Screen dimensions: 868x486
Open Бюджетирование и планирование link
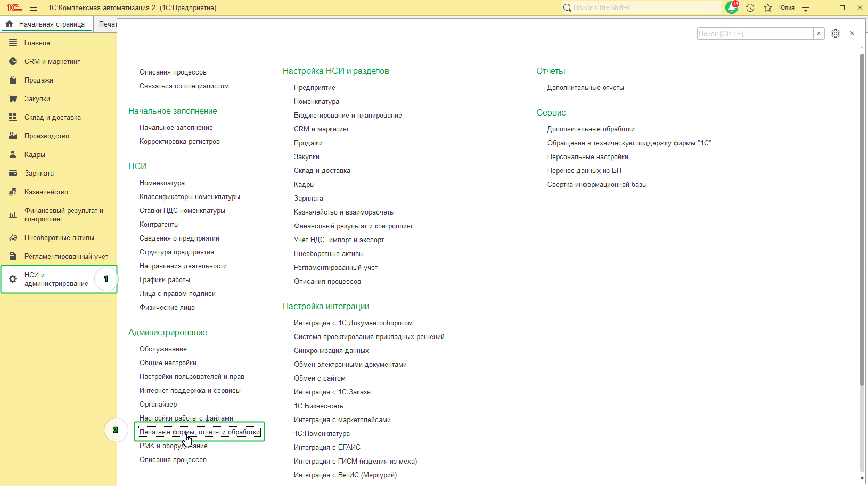point(348,115)
